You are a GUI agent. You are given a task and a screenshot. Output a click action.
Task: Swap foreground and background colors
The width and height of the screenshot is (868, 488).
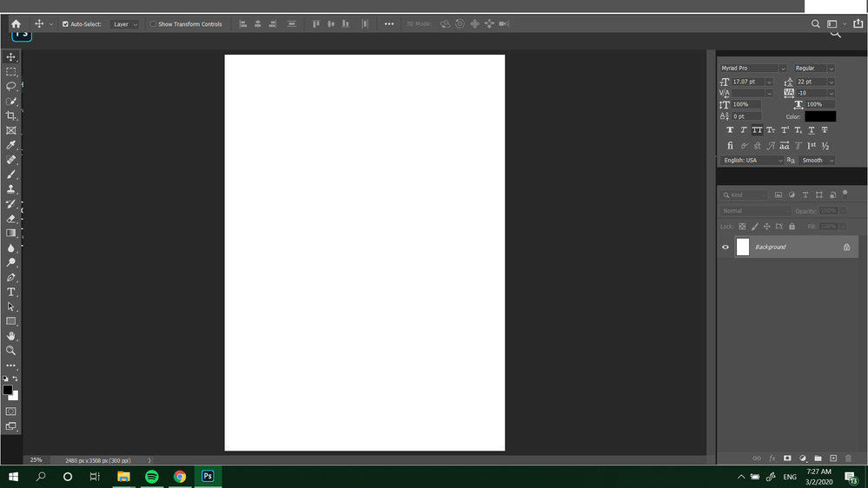pos(16,379)
